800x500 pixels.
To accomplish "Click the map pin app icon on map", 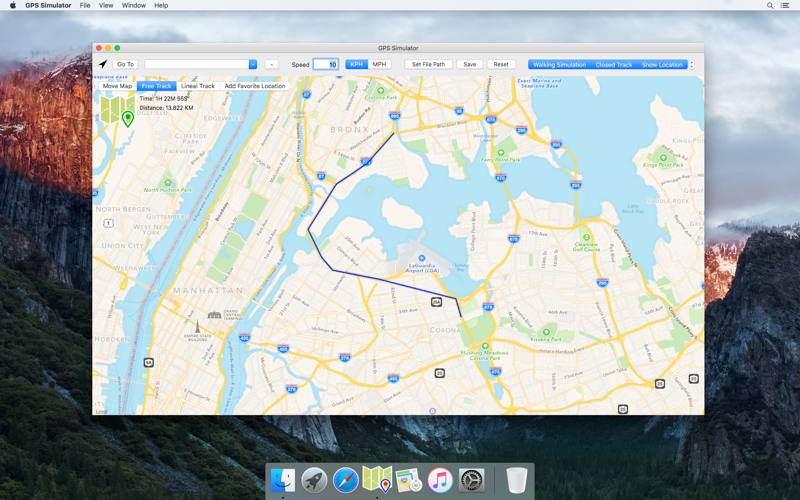I will 118,111.
